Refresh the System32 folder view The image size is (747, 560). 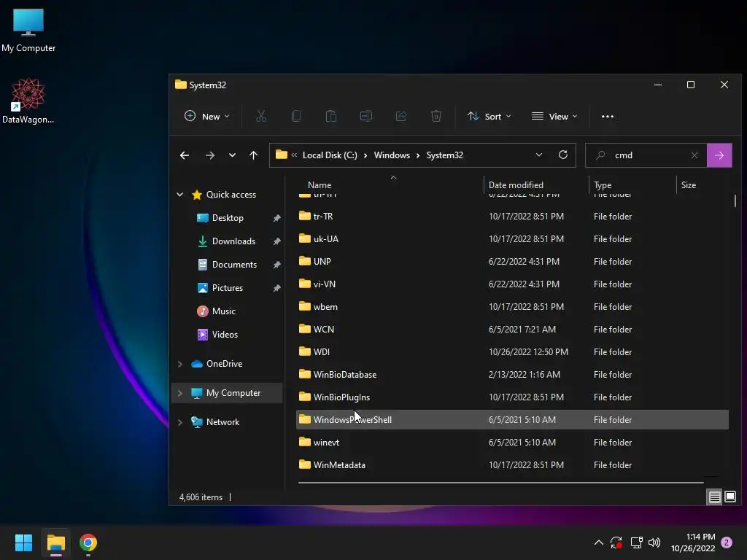point(563,155)
